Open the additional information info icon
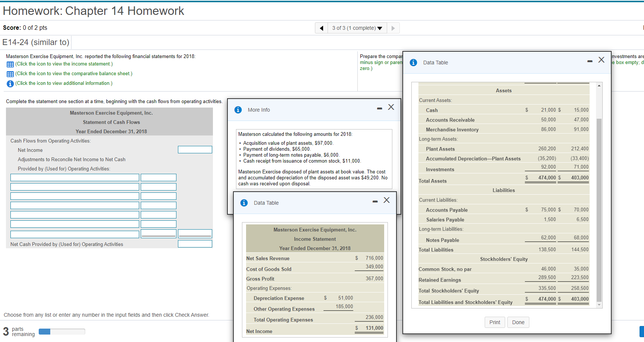This screenshot has height=342, width=644. click(10, 84)
